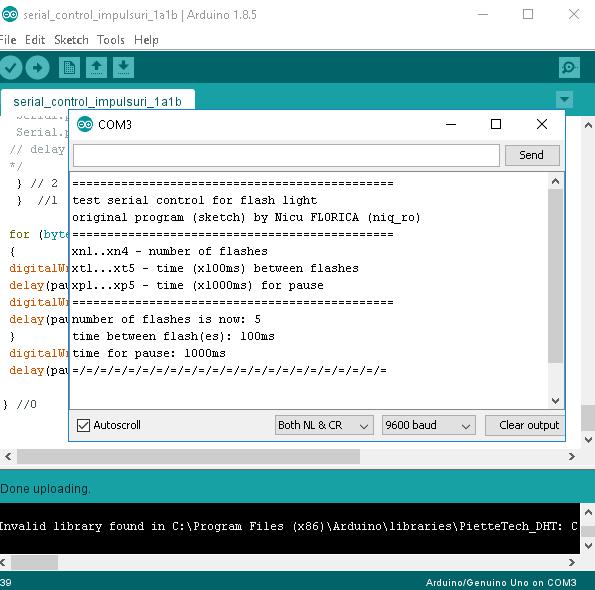Open the tab options dropdown arrow
This screenshot has width=595, height=590.
[x=564, y=99]
